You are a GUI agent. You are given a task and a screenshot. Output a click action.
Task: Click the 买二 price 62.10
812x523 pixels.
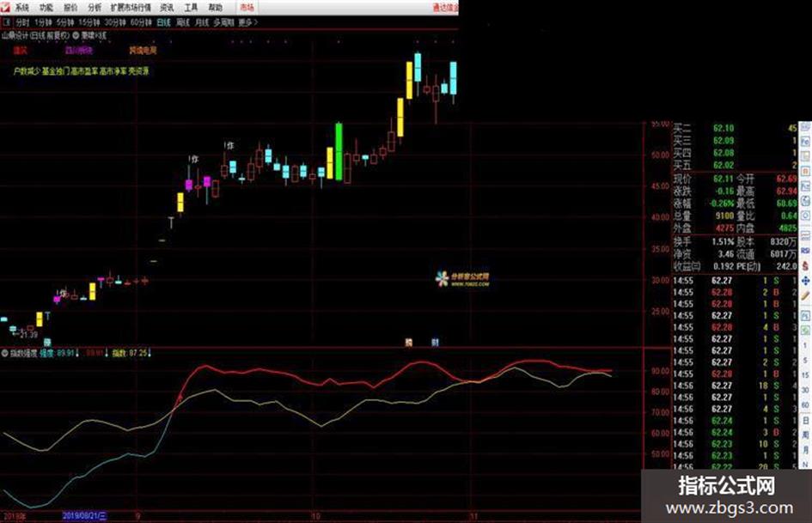[723, 128]
